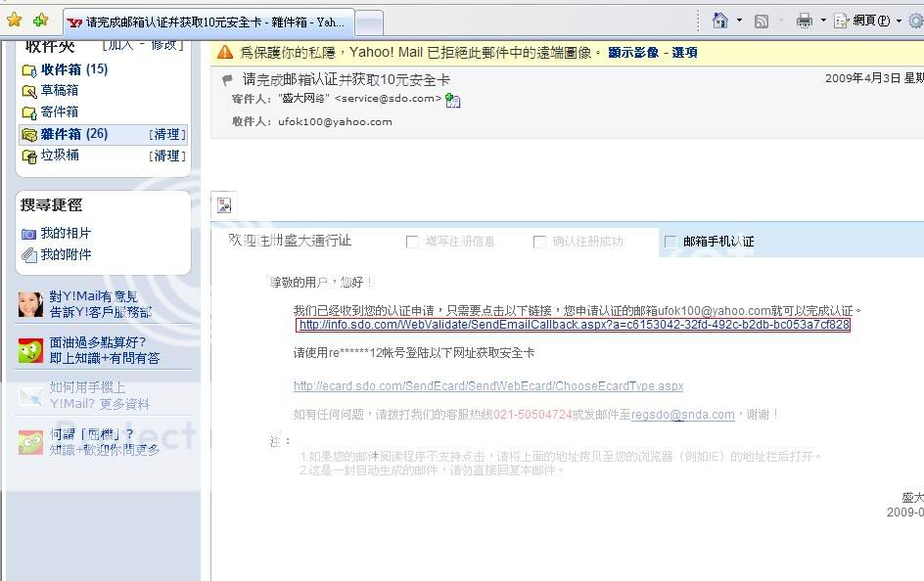Click the Add to Favorites icon
The width and height of the screenshot is (924, 581).
[x=40, y=21]
